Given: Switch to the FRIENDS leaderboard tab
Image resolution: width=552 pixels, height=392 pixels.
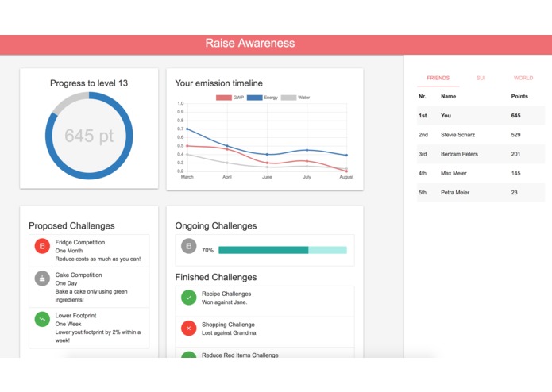Looking at the screenshot, I should 438,78.
